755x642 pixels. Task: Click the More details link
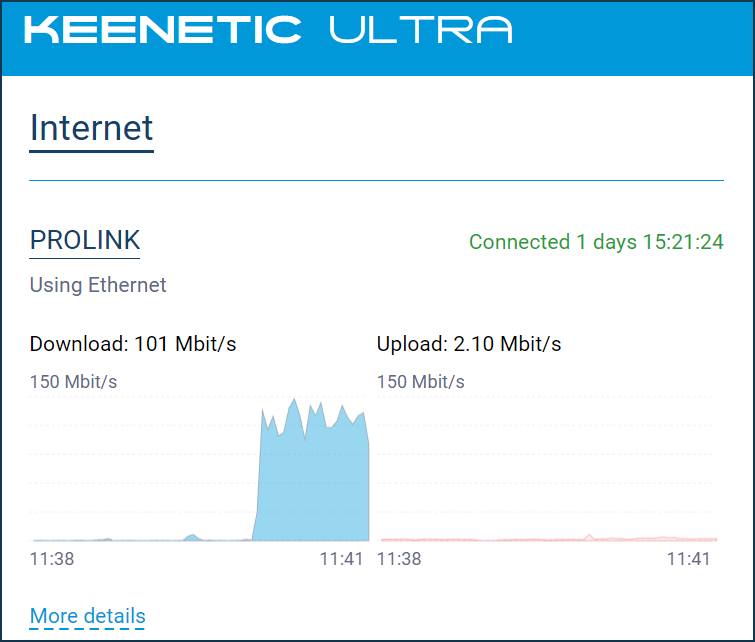point(88,616)
